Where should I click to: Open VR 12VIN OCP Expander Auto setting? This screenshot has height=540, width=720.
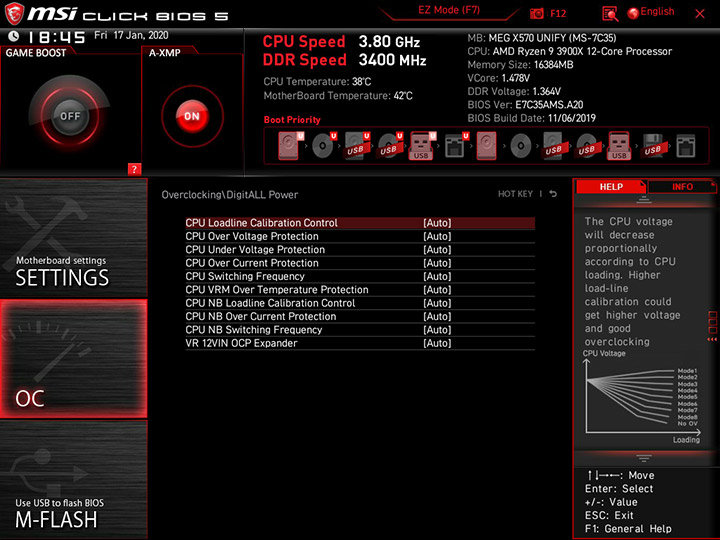437,343
